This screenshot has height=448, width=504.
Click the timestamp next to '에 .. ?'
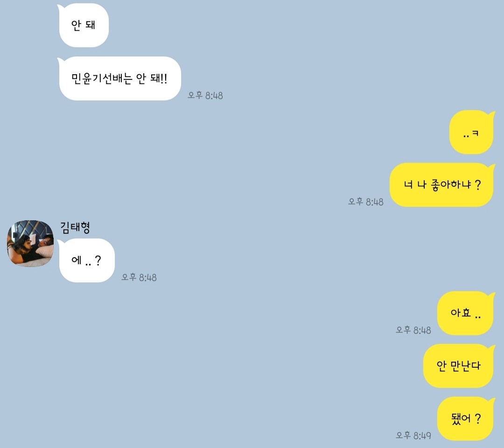coord(139,277)
